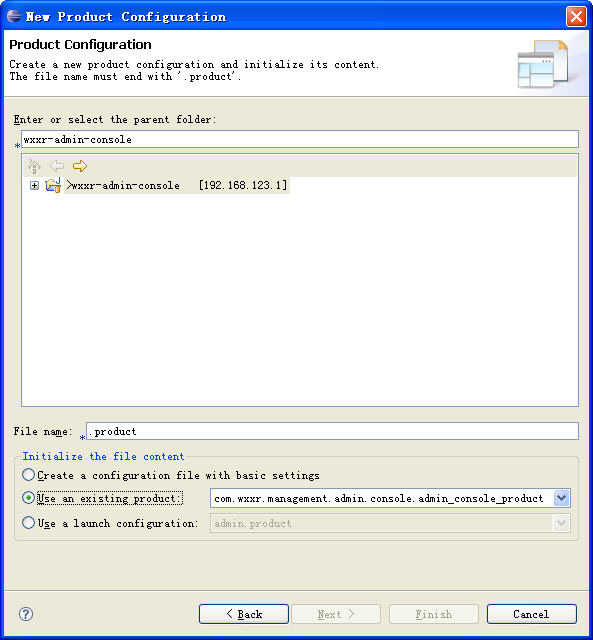Click the Eclipse icon in title bar

pyautogui.click(x=13, y=16)
